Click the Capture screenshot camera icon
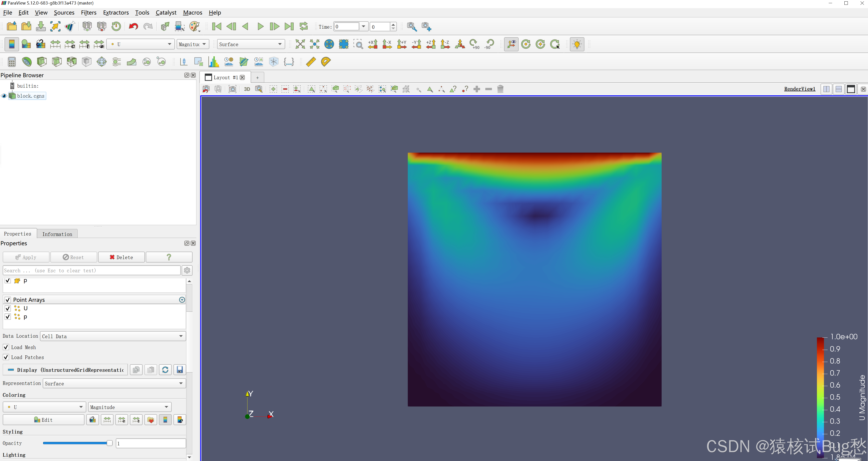Screen dimensions: 868x461 click(x=232, y=89)
